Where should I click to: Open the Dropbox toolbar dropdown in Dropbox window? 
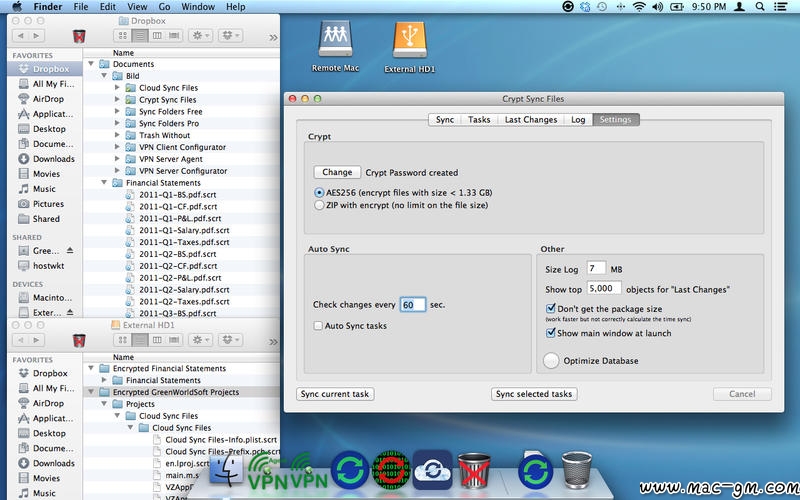point(231,36)
